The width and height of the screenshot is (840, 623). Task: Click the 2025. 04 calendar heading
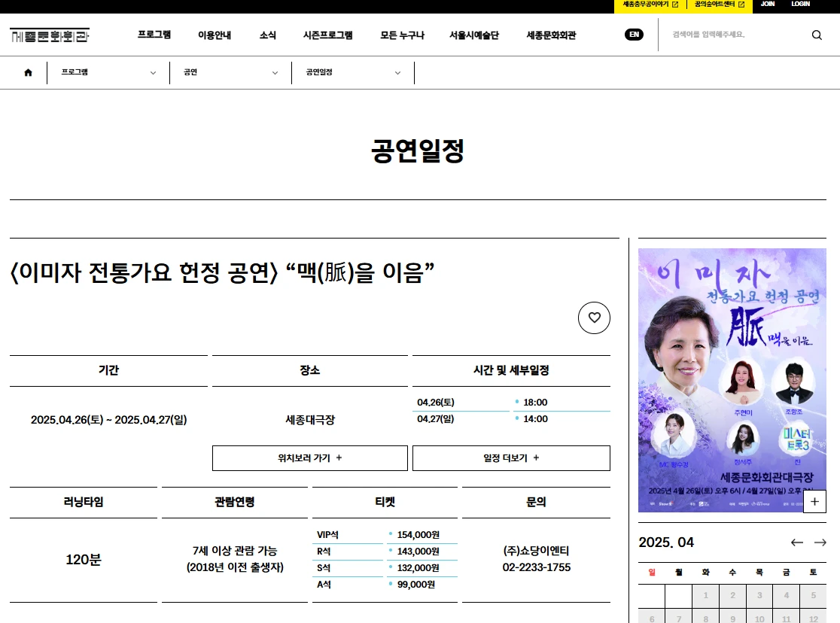[x=666, y=542]
